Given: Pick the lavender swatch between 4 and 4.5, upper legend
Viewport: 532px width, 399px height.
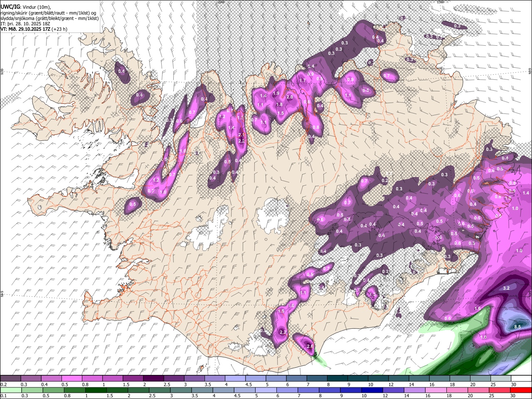Looking at the screenshot, I should pos(235,379).
